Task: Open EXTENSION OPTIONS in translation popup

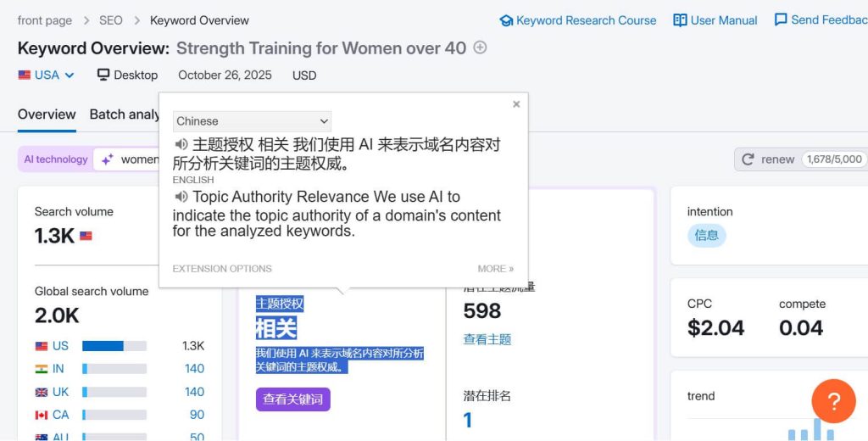Action: pyautogui.click(x=222, y=269)
